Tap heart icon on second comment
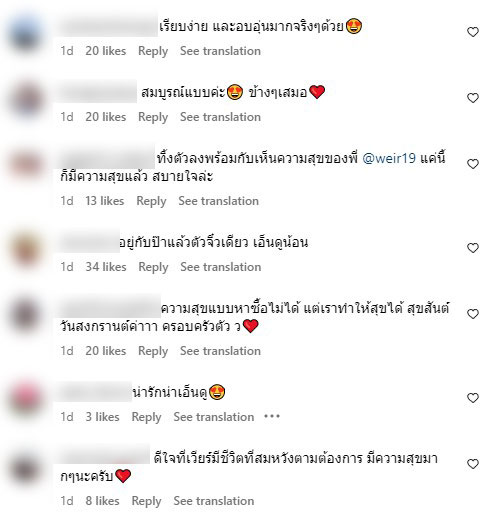Viewport: 491px width, 514px height. [x=473, y=98]
